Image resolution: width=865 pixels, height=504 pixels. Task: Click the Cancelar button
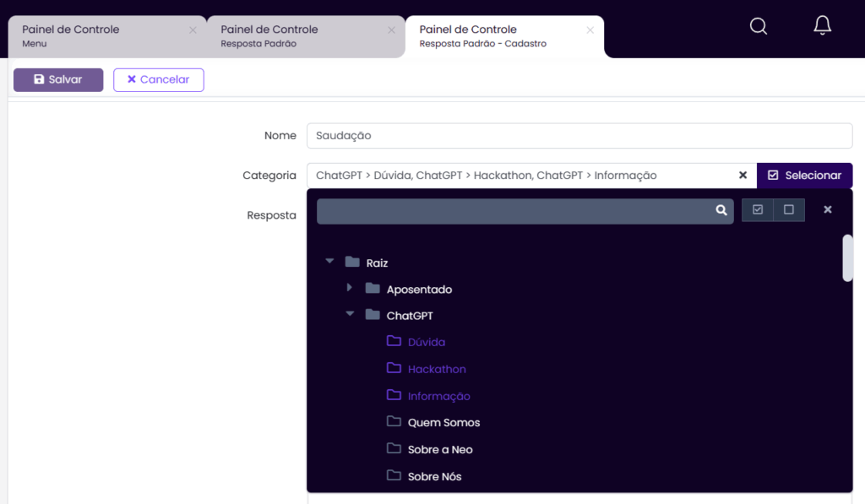159,80
